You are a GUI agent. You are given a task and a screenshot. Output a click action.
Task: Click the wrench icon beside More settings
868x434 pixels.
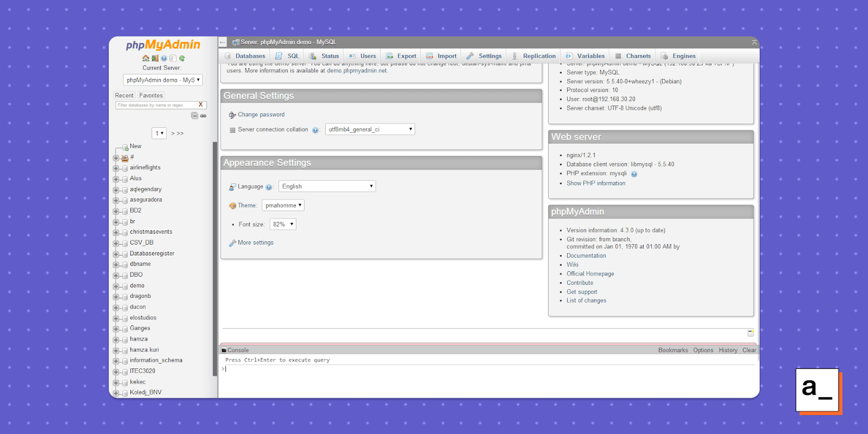[x=232, y=242]
